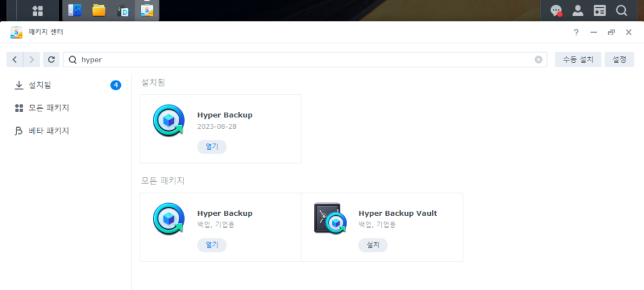Clear the search field with X icon
This screenshot has width=644, height=290.
tap(538, 60)
